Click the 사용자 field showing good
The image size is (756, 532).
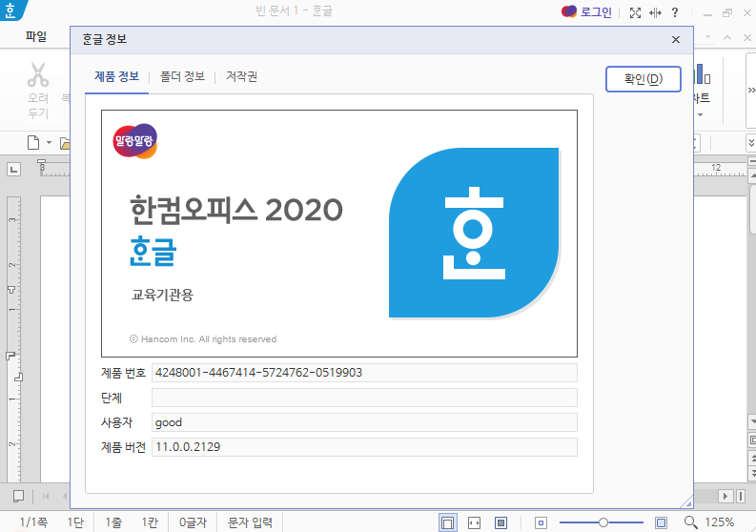(x=363, y=422)
